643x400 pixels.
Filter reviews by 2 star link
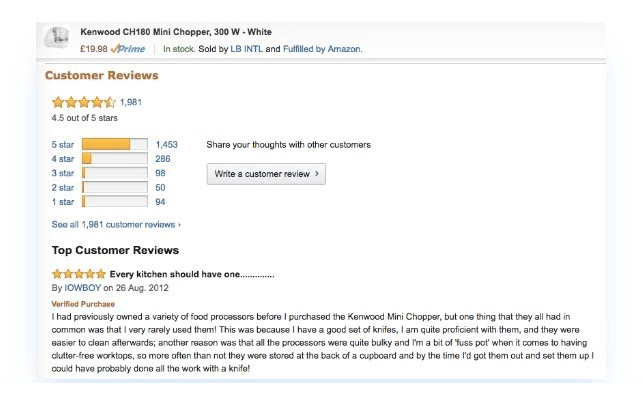click(63, 187)
